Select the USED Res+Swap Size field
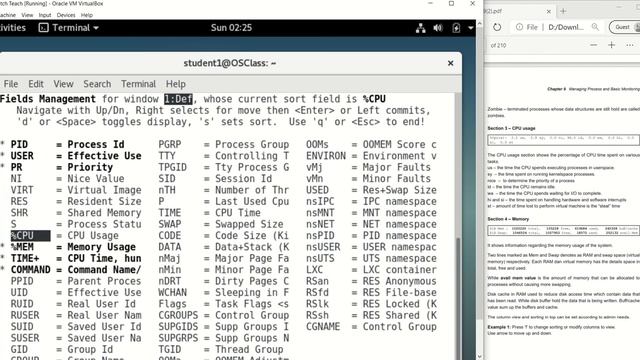This screenshot has height=360, width=640. point(371,190)
